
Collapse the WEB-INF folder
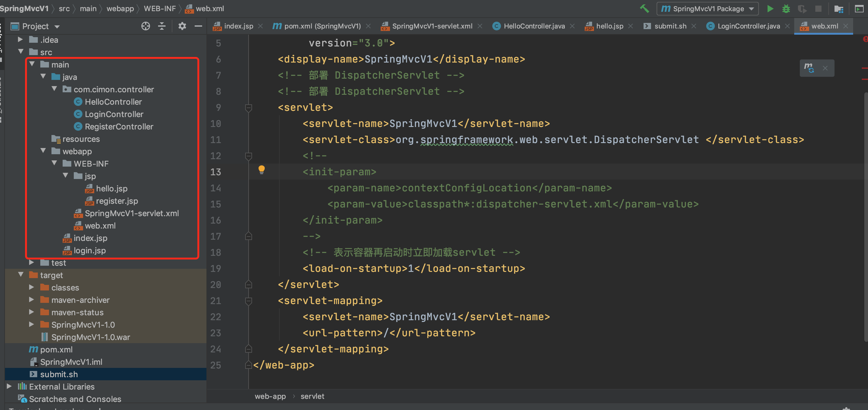tap(54, 163)
